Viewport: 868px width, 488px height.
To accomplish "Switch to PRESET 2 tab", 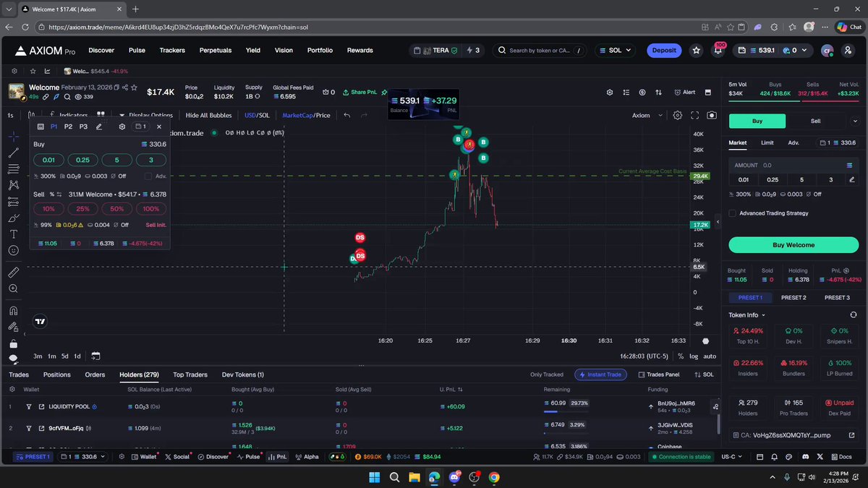I will (x=793, y=297).
